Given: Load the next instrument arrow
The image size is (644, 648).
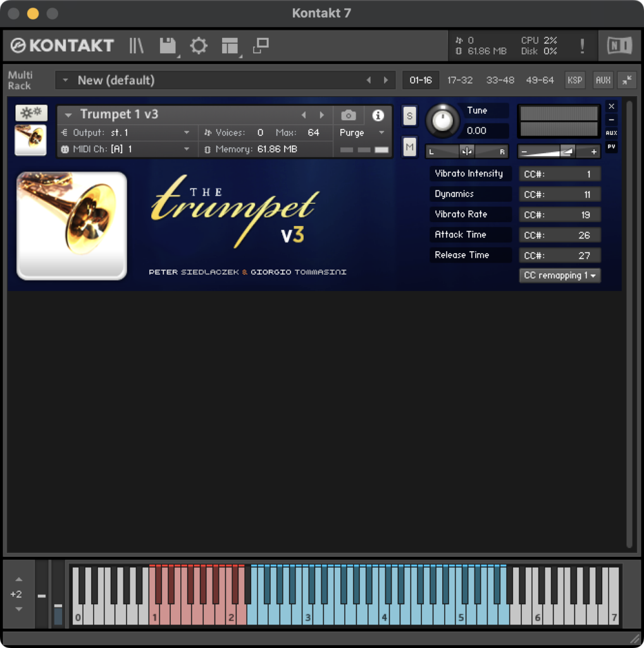Looking at the screenshot, I should pos(322,115).
